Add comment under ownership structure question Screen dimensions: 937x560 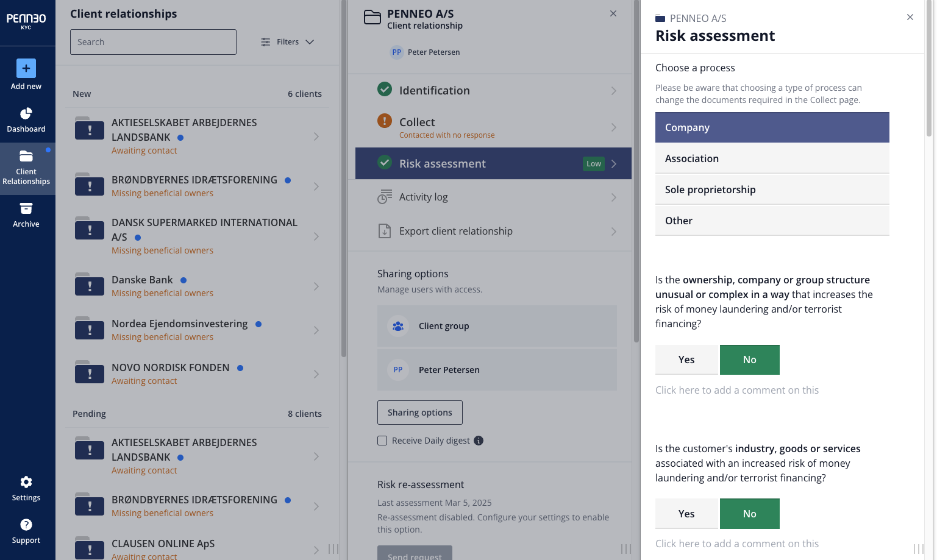click(x=737, y=390)
